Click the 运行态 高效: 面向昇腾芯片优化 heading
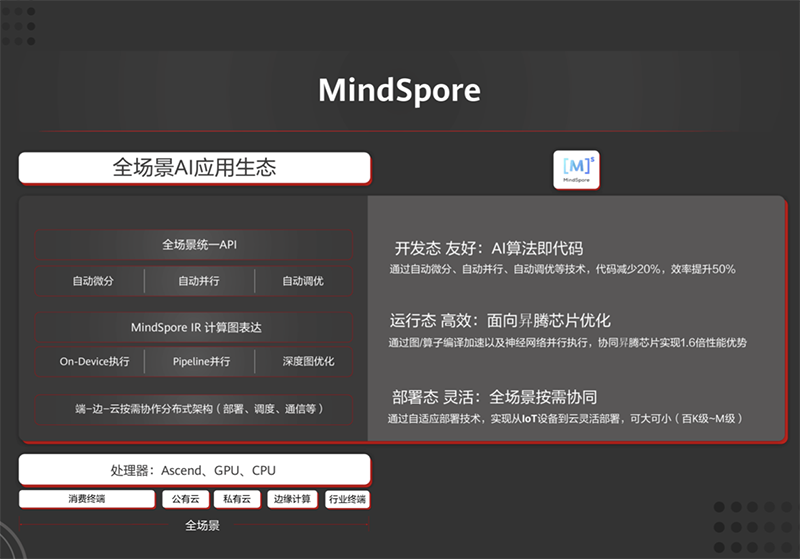This screenshot has width=800, height=559. coord(500,321)
